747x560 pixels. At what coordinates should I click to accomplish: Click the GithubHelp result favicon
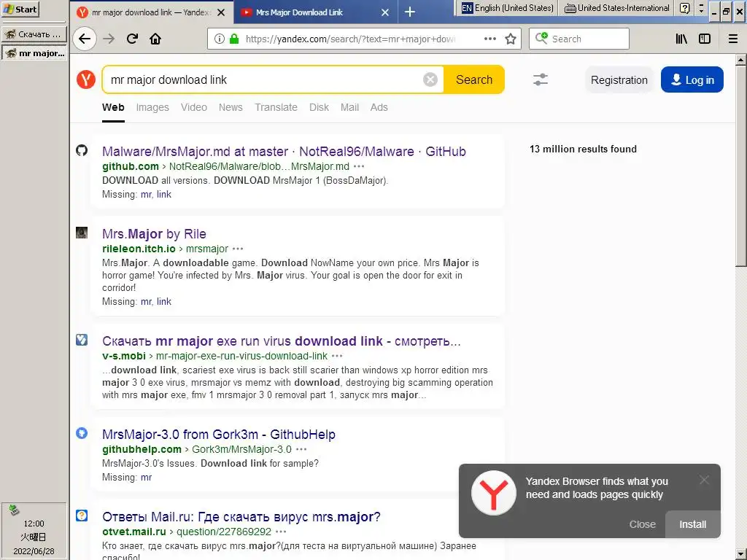tap(82, 433)
